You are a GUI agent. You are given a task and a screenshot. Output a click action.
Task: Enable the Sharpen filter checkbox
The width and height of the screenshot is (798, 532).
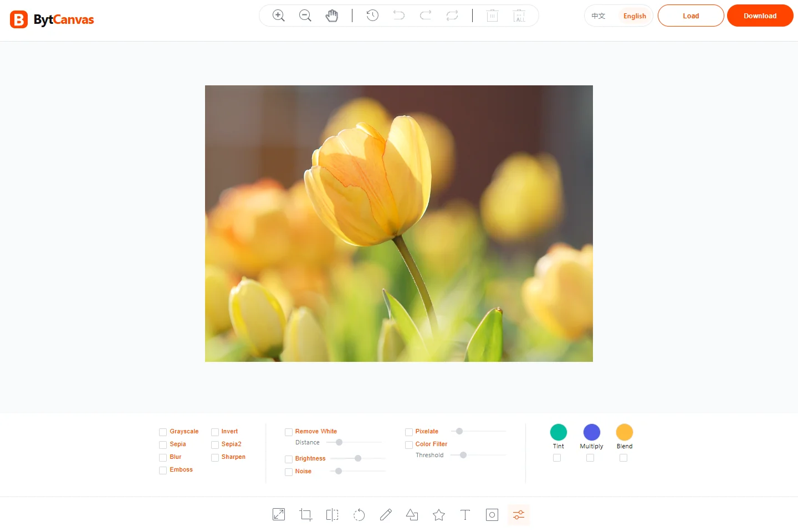point(215,458)
